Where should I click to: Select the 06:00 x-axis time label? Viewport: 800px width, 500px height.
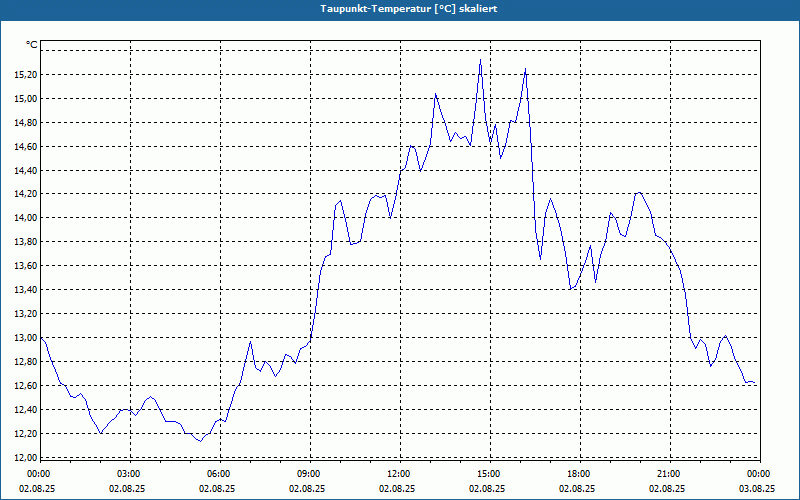[217, 474]
